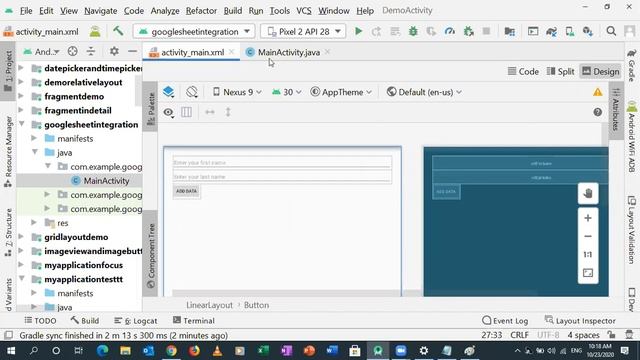Open the Event Log
This screenshot has width=640, height=360.
505,321
